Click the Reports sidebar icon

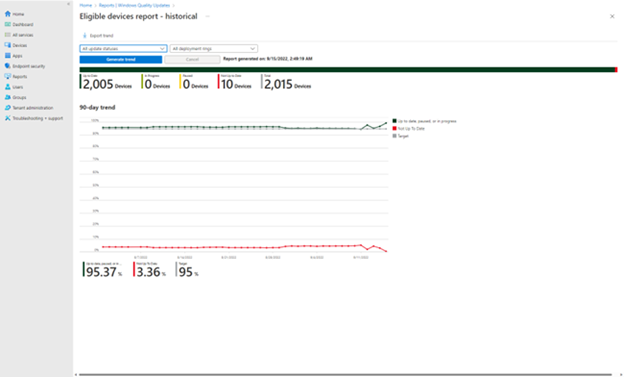pyautogui.click(x=8, y=76)
